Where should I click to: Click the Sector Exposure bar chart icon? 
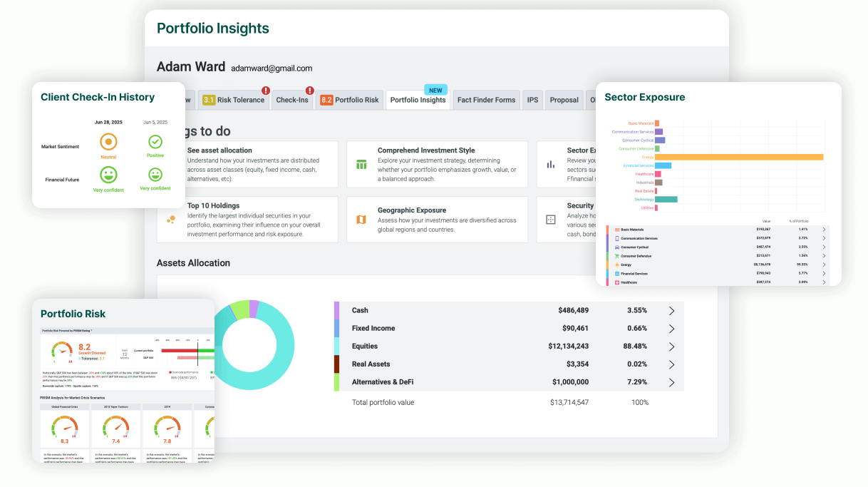[551, 165]
